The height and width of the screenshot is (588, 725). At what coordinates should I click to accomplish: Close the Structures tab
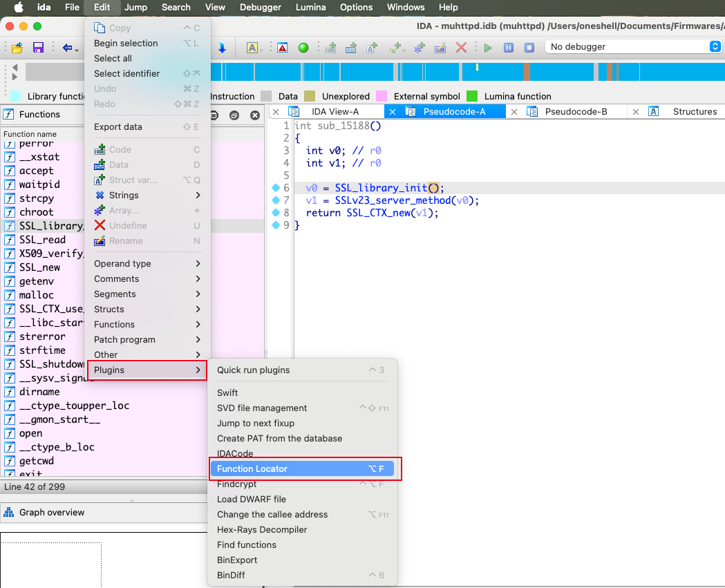click(636, 111)
